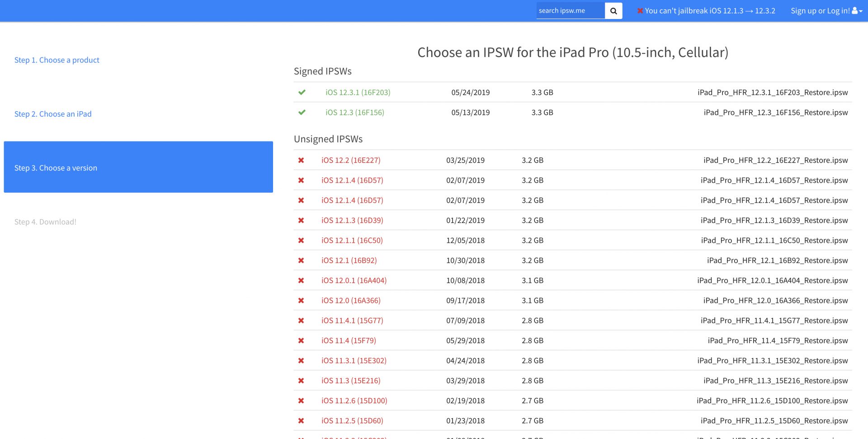Click filename iPad_Pro_HFR_12.3.1_16F203_Restore.ipsw
This screenshot has height=439, width=868.
(x=773, y=92)
